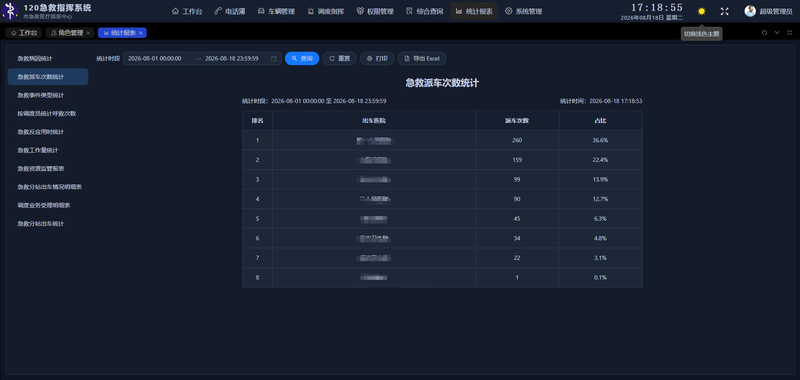Maximize content area icon in tab bar
Screen dimensions: 800x380
point(789,33)
